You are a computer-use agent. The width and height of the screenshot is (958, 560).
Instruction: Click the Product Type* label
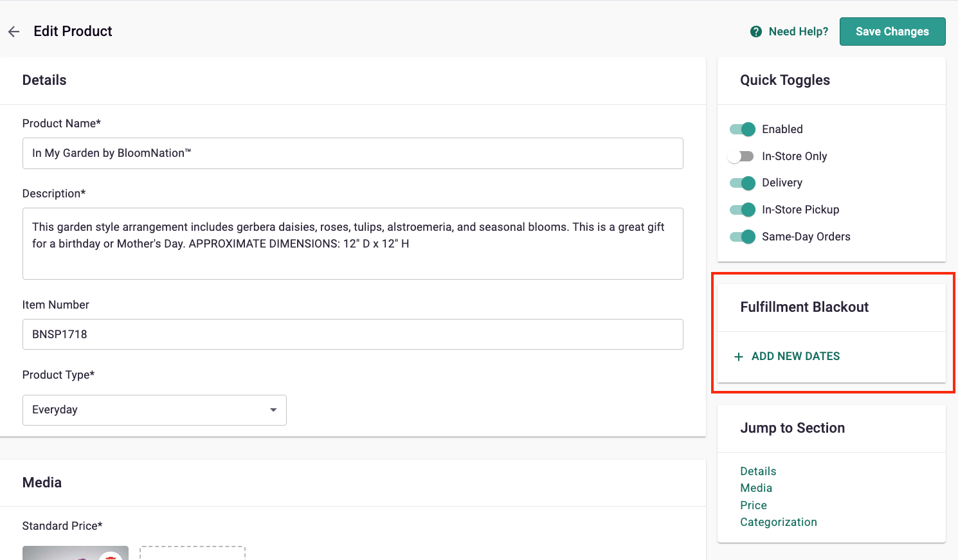click(x=59, y=375)
